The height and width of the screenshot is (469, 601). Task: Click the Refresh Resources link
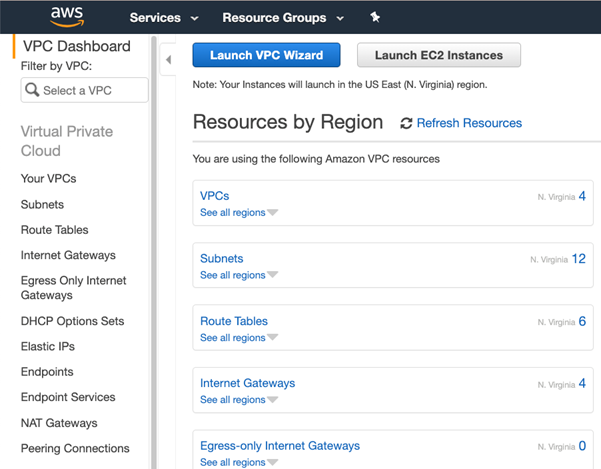point(469,123)
